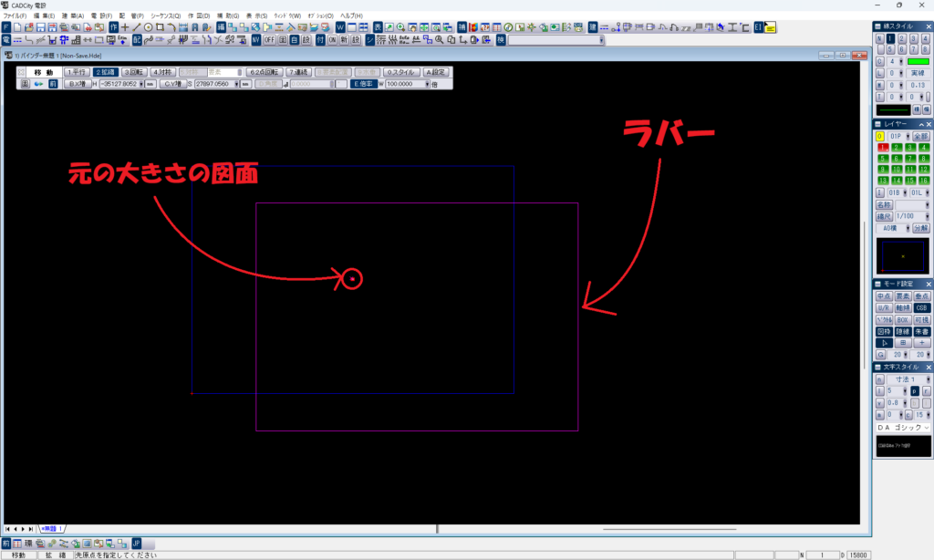Viewport: 934px width, 560px height.
Task: Open the DA ゴシック font dropdown
Action: click(x=927, y=428)
